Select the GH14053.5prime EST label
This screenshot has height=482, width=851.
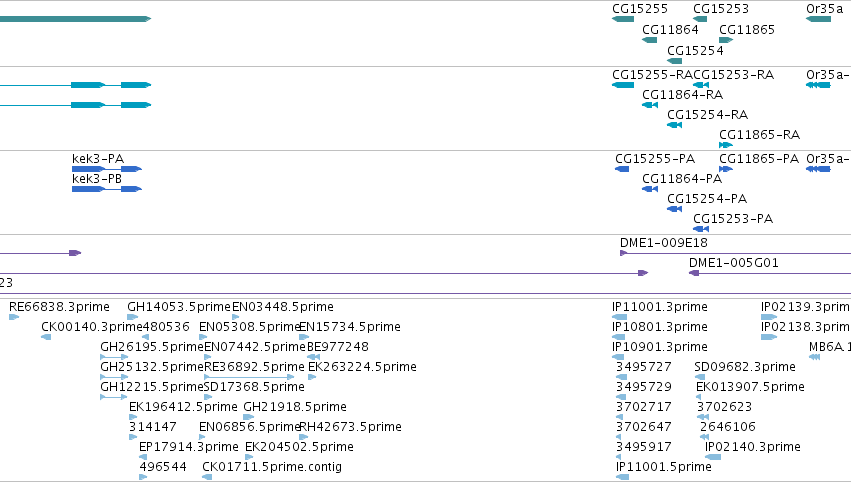click(179, 307)
